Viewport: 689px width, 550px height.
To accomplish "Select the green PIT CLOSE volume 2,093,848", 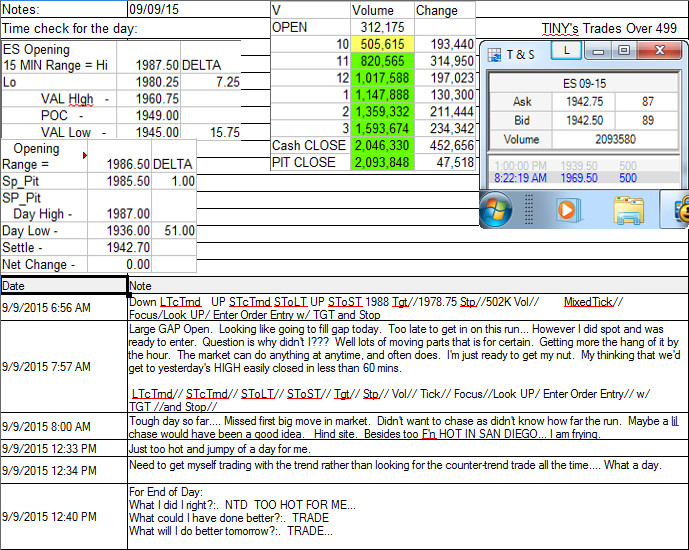I will (382, 162).
